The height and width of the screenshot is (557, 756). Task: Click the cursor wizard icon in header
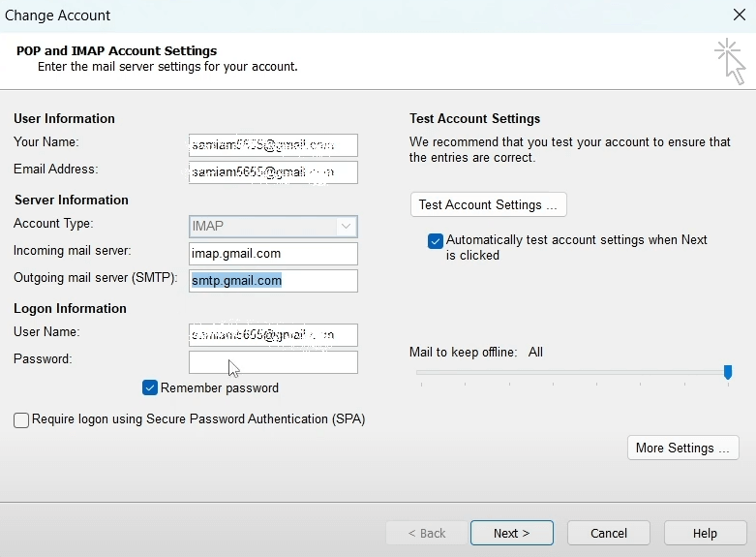pos(730,61)
